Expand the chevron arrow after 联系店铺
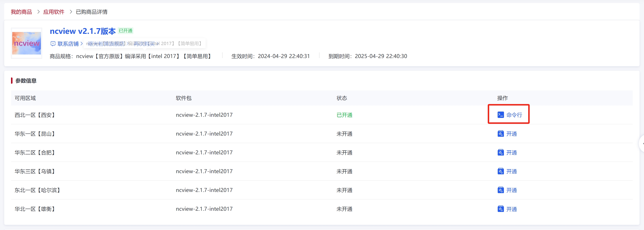This screenshot has width=644, height=230. (81, 44)
